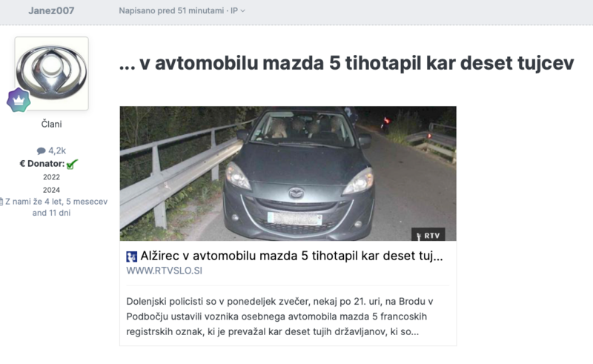Click the purple crown rank badge
The image size is (593, 364).
19,100
